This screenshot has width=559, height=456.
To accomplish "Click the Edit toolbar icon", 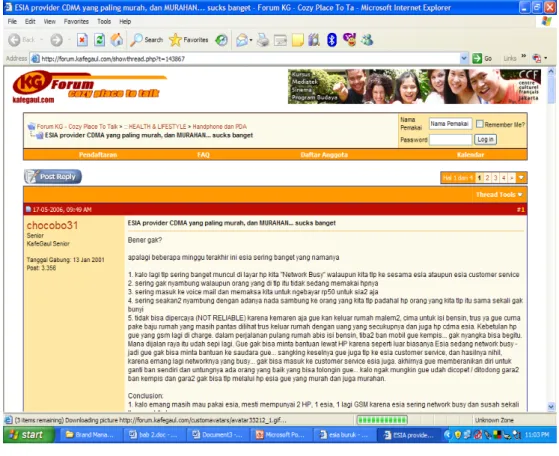I will [x=280, y=40].
